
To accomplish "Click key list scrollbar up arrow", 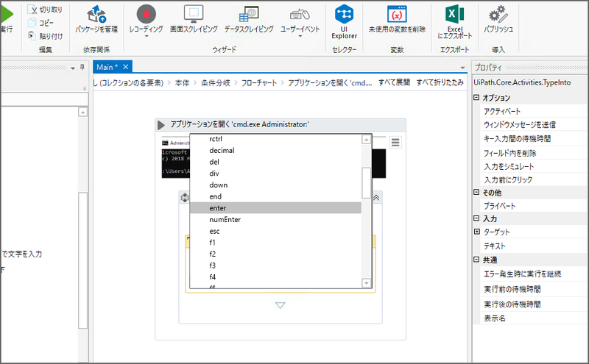I will click(x=366, y=140).
